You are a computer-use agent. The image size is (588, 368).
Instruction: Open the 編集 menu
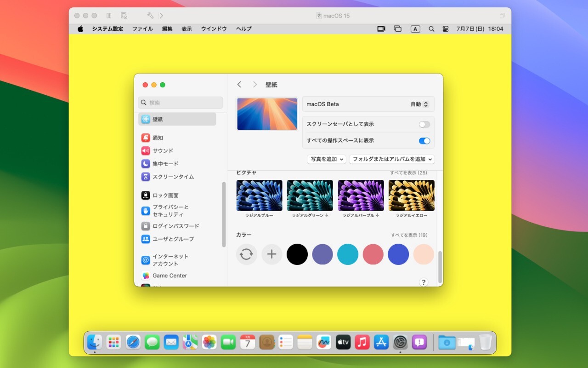167,29
